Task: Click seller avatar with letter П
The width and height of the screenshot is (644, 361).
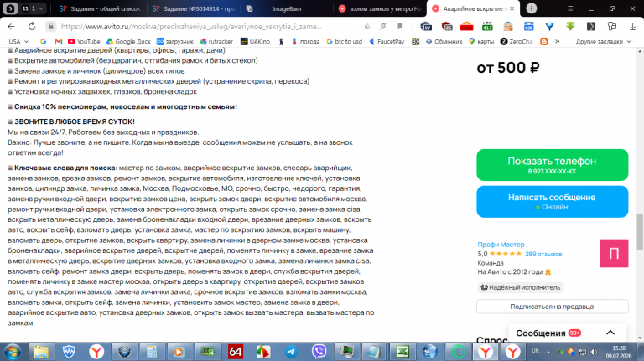Action: (614, 253)
